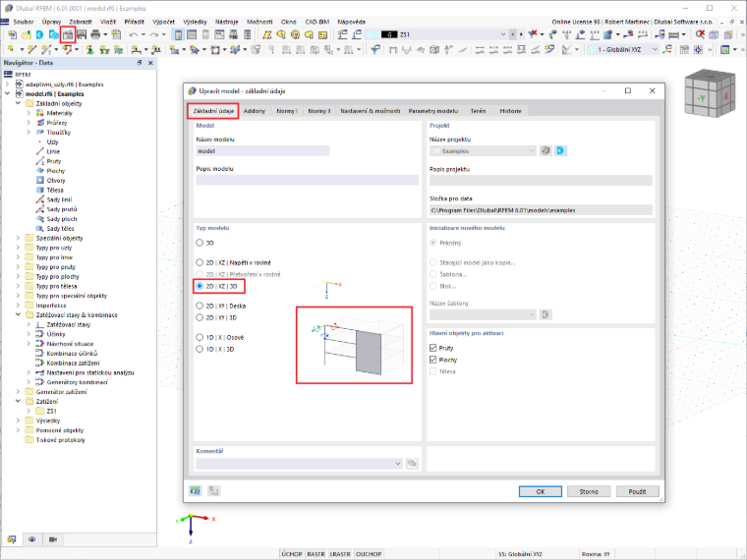The image size is (747, 560).
Task: Click the view cube in the workspace
Action: click(709, 93)
